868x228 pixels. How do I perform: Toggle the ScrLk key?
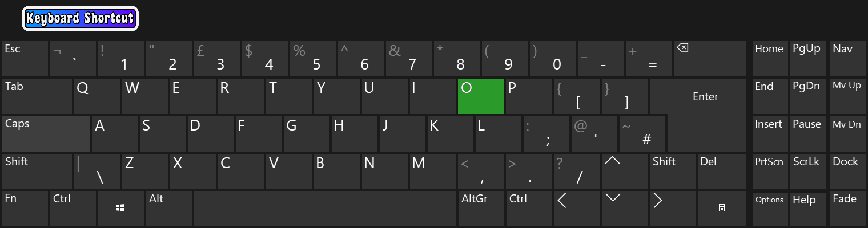(807, 171)
